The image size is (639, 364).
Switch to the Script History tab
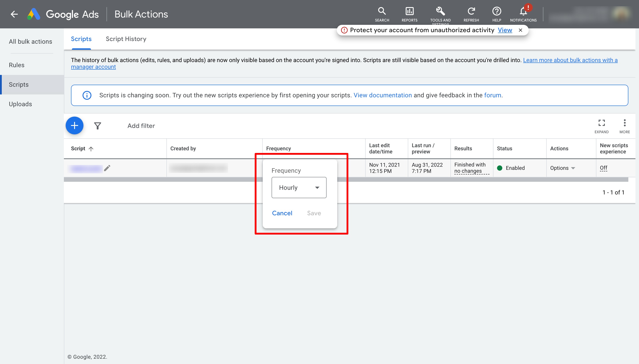(x=126, y=39)
